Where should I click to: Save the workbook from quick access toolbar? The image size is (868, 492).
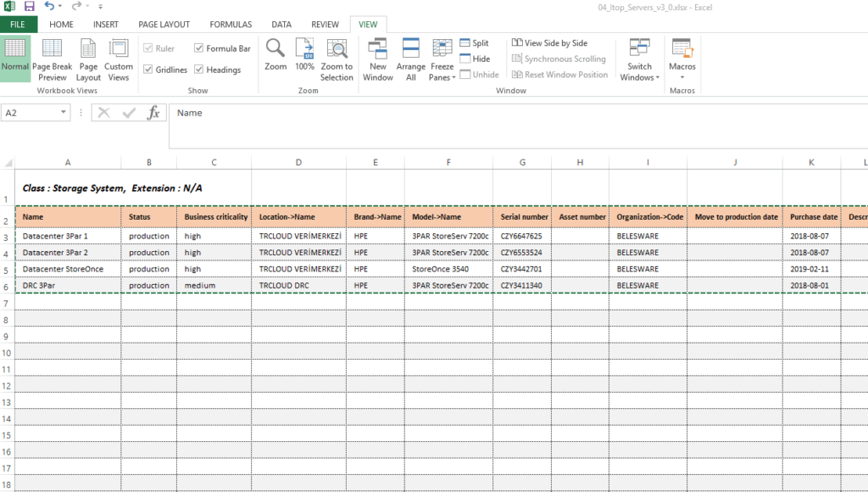tap(30, 7)
